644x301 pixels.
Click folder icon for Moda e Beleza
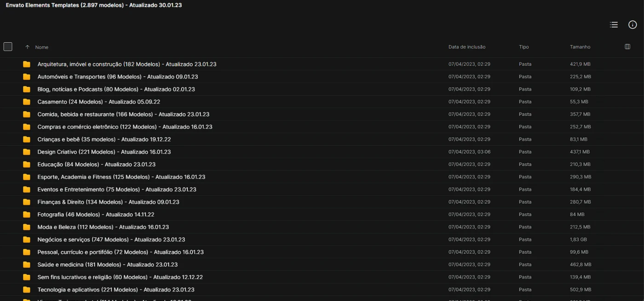click(x=27, y=227)
